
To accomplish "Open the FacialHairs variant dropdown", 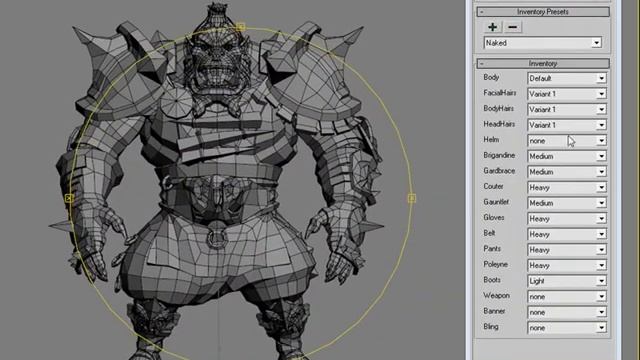I will click(567, 94).
